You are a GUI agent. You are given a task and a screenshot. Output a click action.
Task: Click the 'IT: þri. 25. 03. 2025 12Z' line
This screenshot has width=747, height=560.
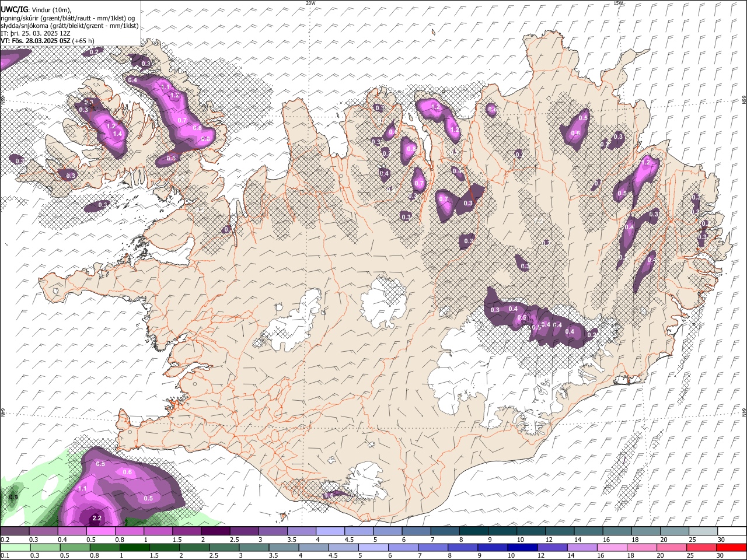coord(35,33)
